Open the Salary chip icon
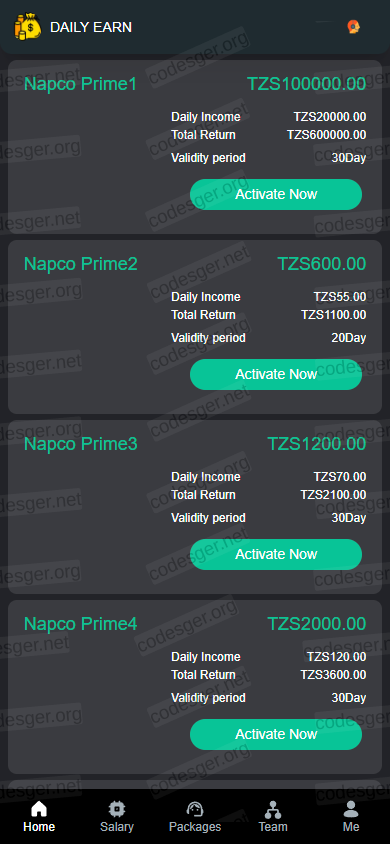 click(x=117, y=808)
